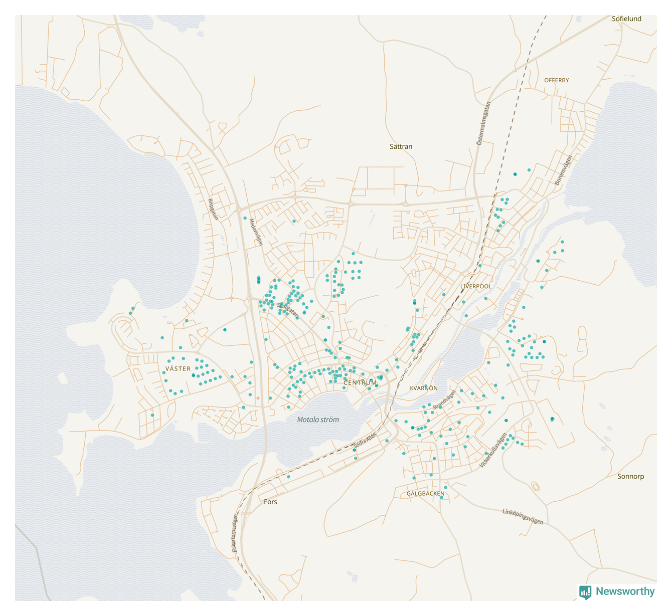This screenshot has height=616, width=672.
Task: Click the lone orange dot on the highway
Action: pos(258,398)
